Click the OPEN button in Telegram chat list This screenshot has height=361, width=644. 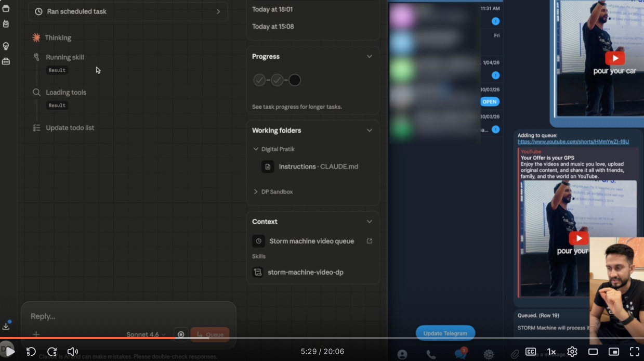[490, 102]
